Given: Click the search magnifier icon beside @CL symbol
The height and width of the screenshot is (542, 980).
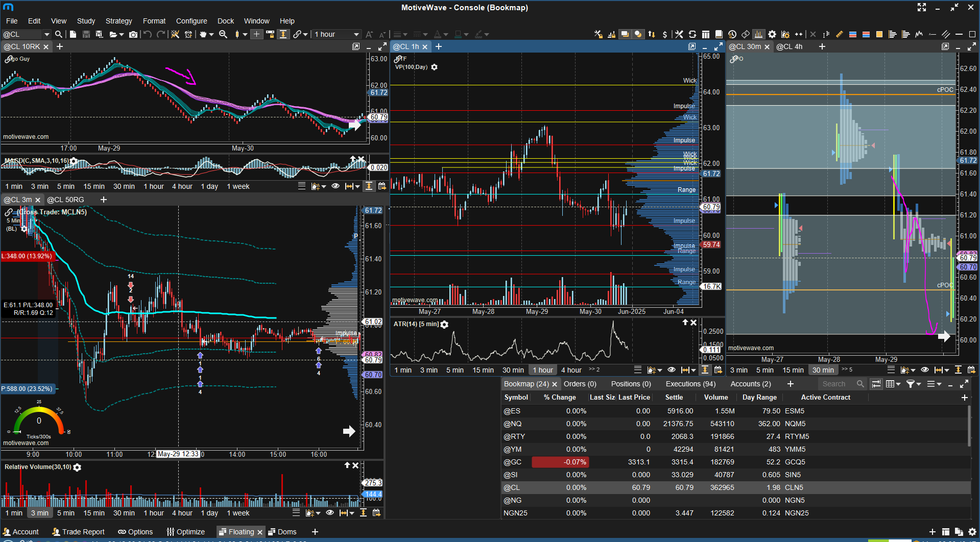Looking at the screenshot, I should tap(59, 34).
